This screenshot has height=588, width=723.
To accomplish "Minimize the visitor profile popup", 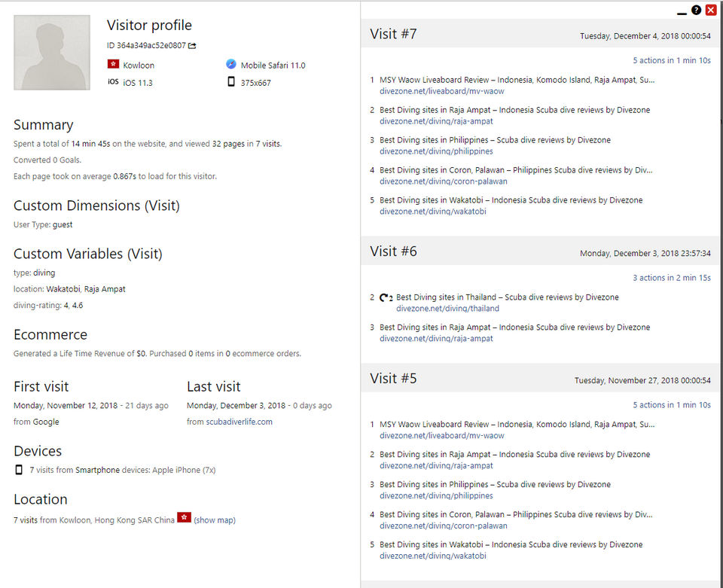I will pos(682,12).
